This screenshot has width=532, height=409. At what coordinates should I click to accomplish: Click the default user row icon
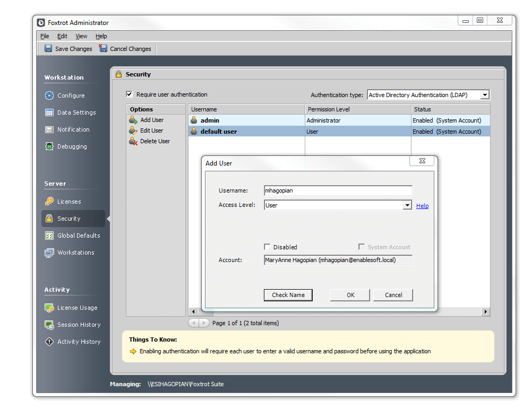coord(194,132)
